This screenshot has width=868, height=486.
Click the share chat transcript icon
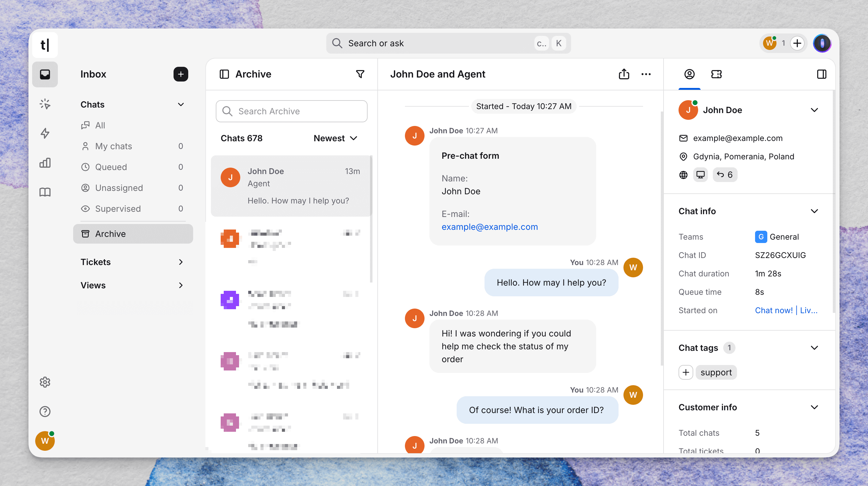pyautogui.click(x=624, y=74)
